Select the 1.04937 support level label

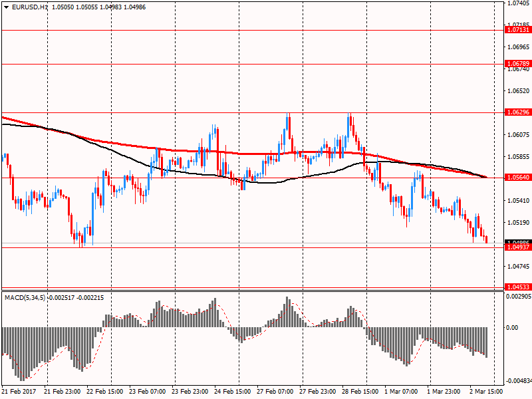click(x=518, y=247)
